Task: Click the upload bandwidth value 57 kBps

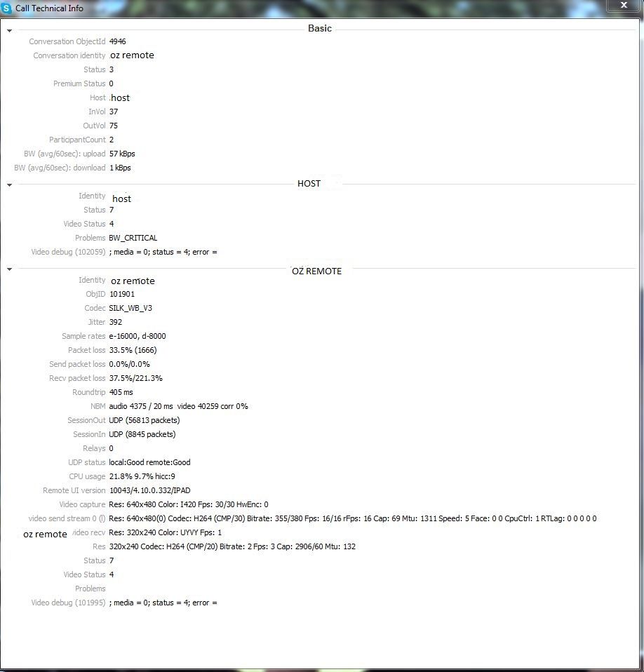Action: (x=122, y=154)
